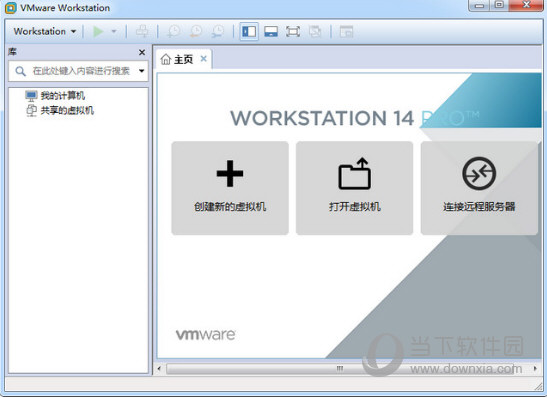Click the magnifier icon in the library search
The height and width of the screenshot is (398, 547).
tap(20, 72)
